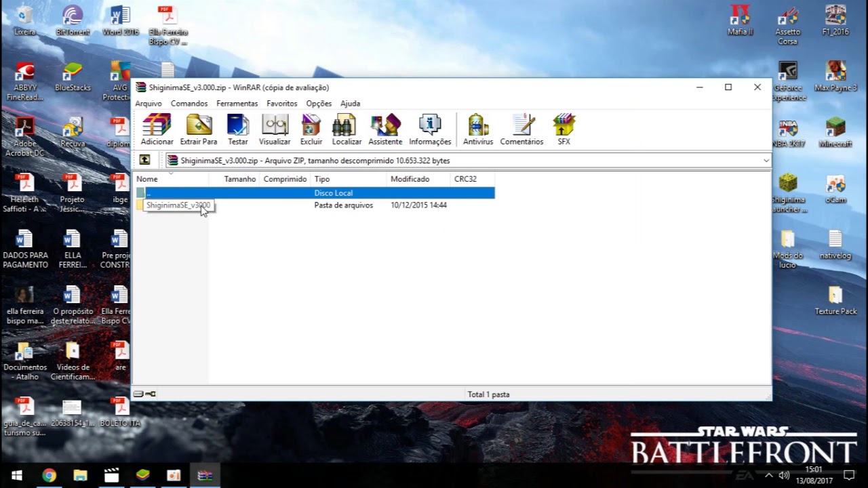This screenshot has height=488, width=868.
Task: Open the Comandos menu
Action: click(189, 104)
